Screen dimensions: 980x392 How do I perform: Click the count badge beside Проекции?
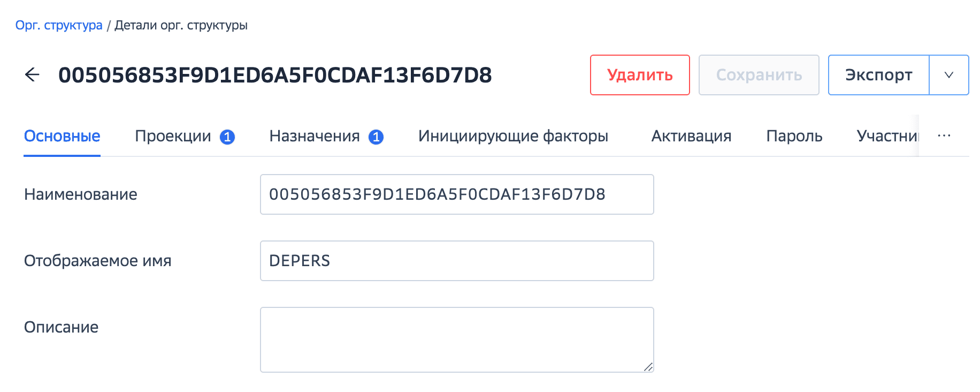(x=227, y=137)
